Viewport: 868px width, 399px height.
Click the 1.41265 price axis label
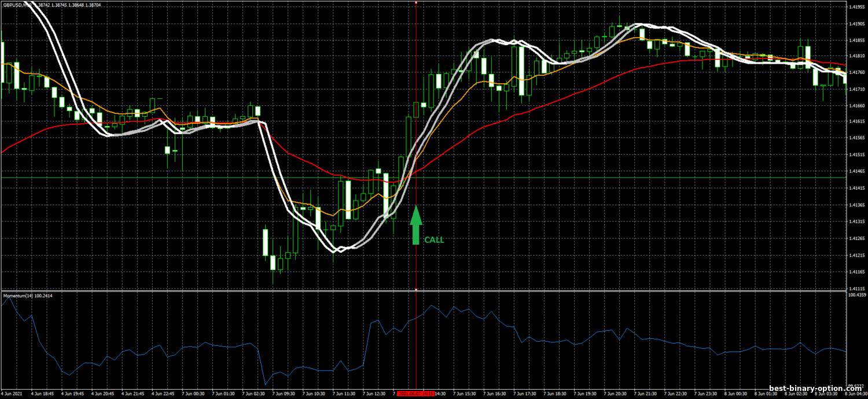(856, 238)
